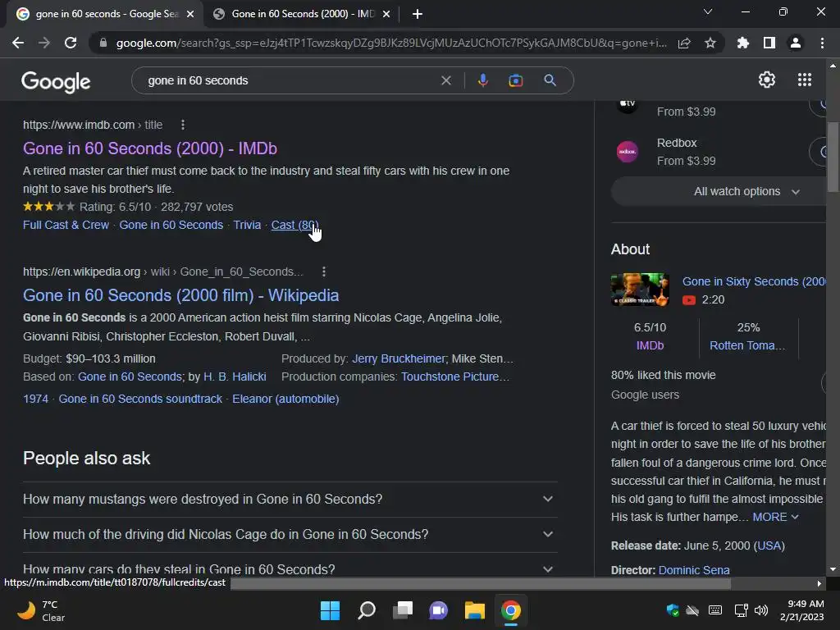Start voice search with the microphone icon
This screenshot has height=630, width=840.
(x=482, y=80)
